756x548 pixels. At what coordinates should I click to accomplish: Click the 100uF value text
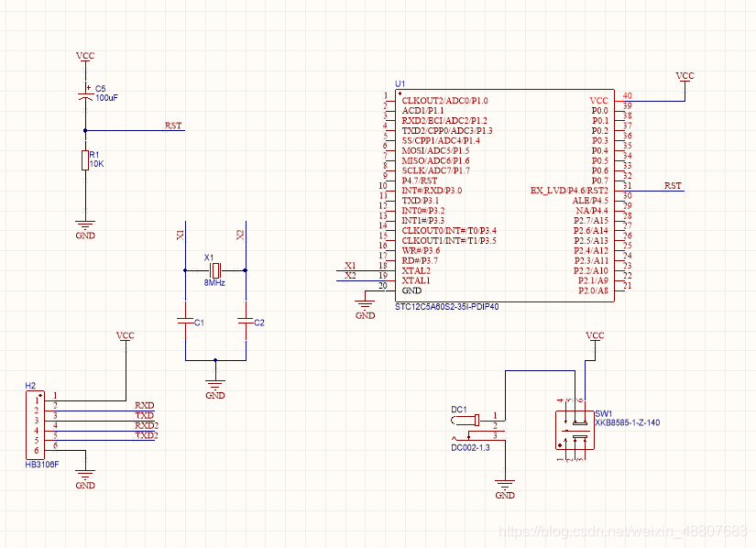tap(106, 98)
